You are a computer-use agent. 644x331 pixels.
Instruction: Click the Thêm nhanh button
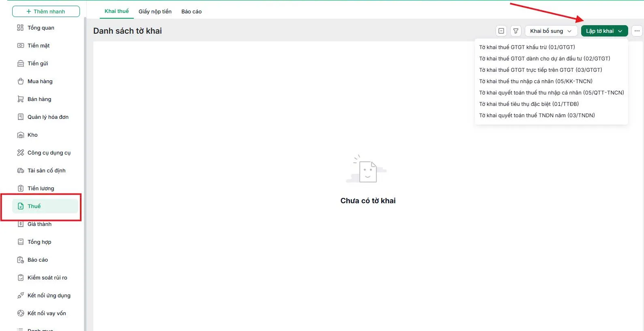(46, 11)
